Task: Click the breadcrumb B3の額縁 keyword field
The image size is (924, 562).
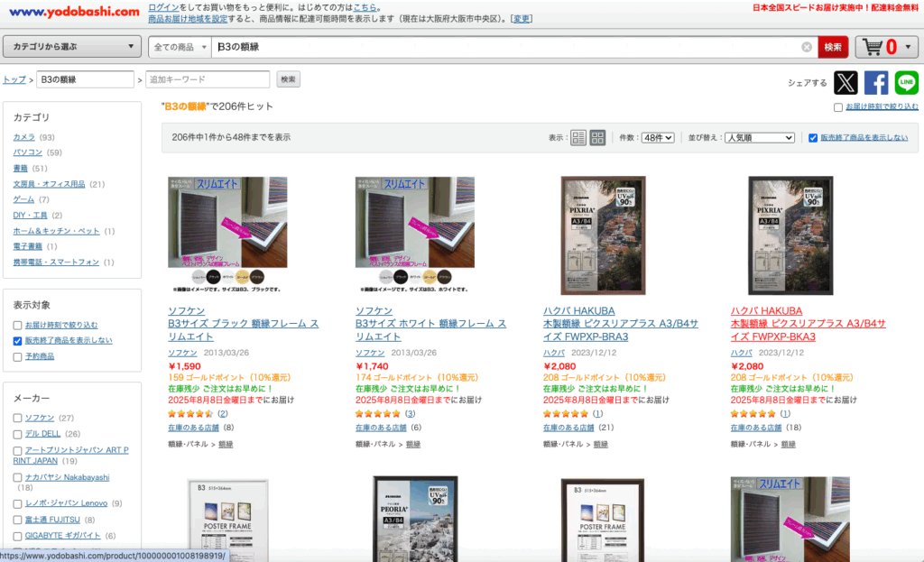Action: tap(86, 79)
